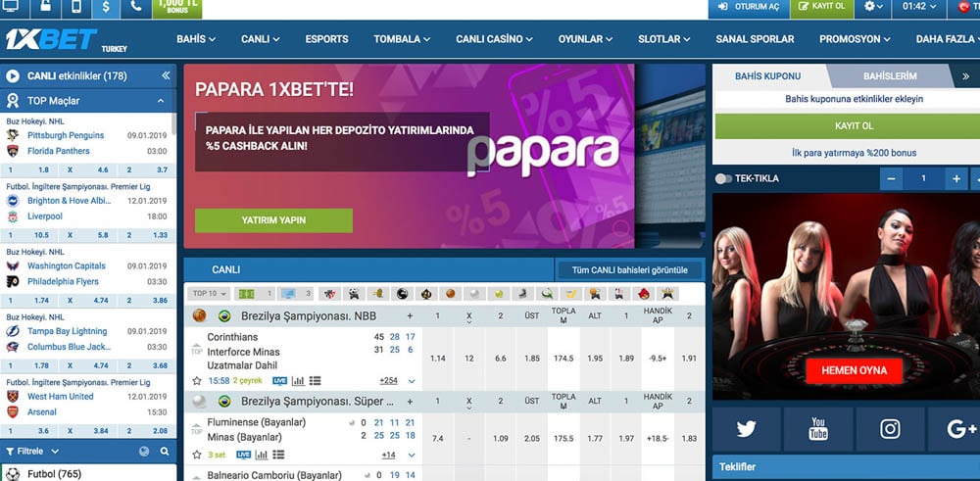Collapse the TOP Maçlar section
980x481 pixels.
pyautogui.click(x=161, y=101)
